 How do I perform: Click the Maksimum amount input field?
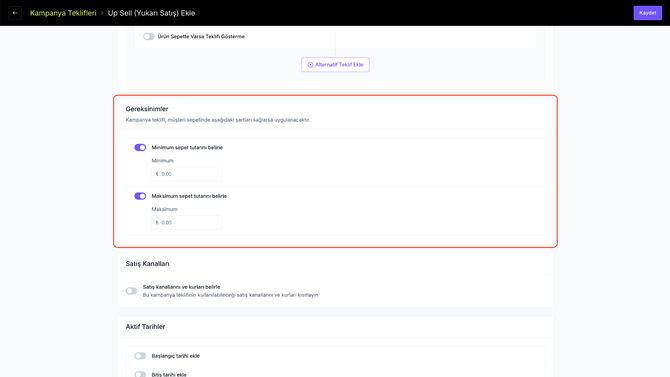(x=187, y=223)
